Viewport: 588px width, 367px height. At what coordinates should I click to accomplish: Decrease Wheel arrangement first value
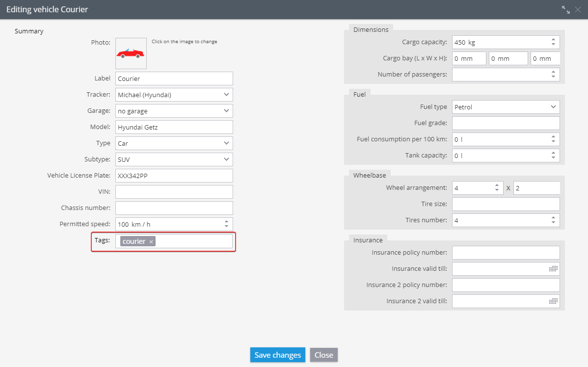[497, 190]
